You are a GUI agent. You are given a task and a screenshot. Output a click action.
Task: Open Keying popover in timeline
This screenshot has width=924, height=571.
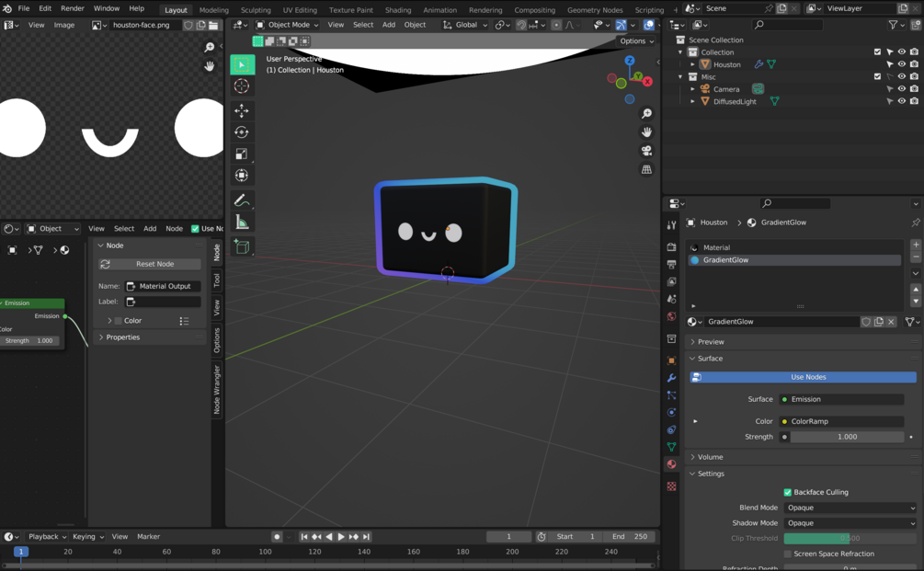(x=88, y=537)
